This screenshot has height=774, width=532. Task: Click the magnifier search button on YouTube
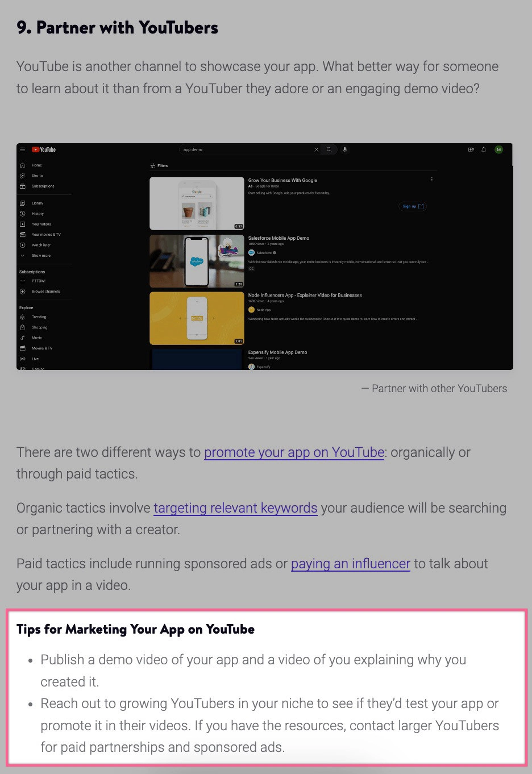tap(329, 150)
